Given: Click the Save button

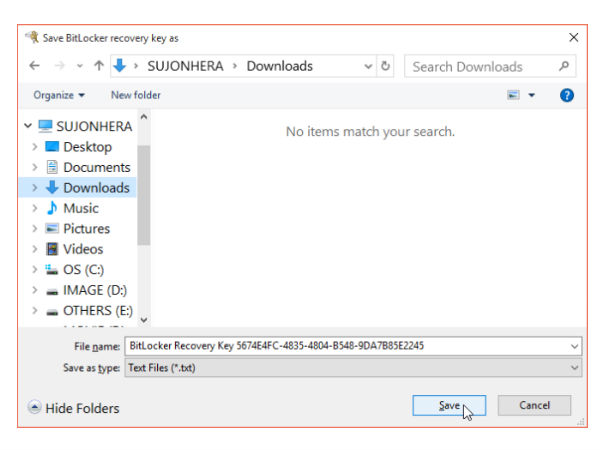Looking at the screenshot, I should coord(449,405).
